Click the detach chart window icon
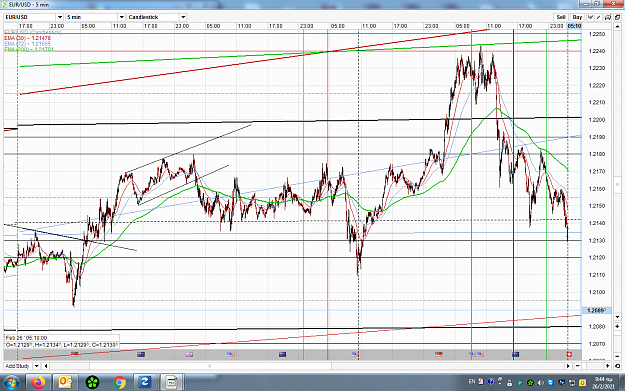Screen dimensions: 625x391 point(617,17)
